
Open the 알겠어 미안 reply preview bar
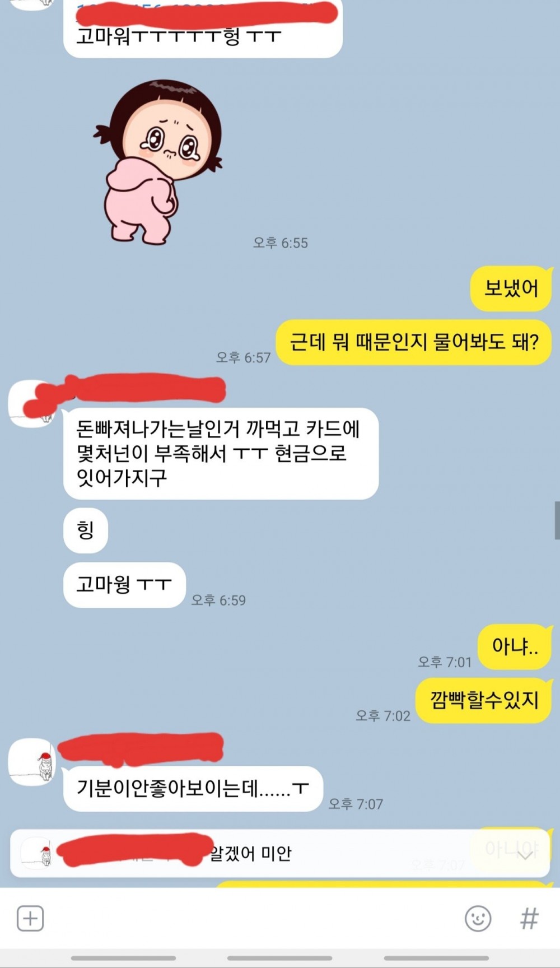pos(280,853)
